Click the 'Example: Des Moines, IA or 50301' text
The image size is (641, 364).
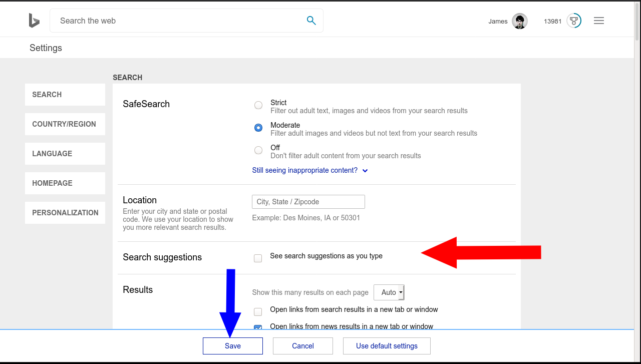[x=306, y=218]
